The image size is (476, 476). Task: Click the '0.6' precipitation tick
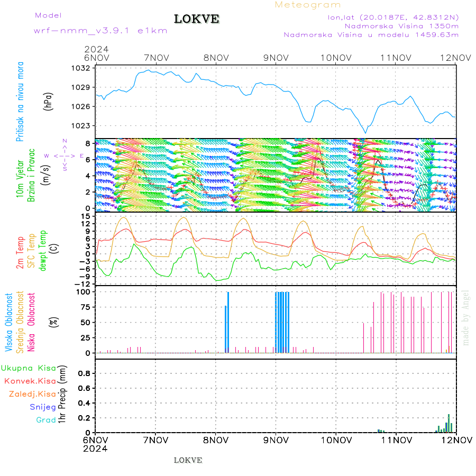point(84,388)
